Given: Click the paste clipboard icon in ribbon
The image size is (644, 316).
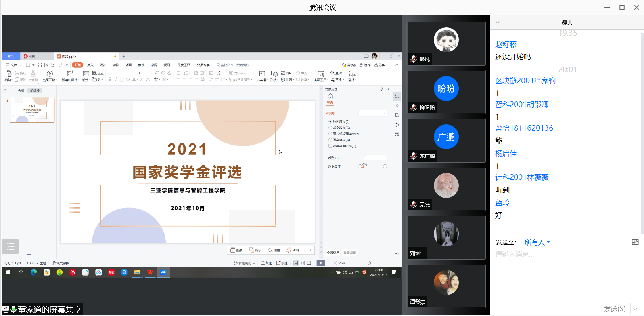Looking at the screenshot, I should (x=8, y=74).
